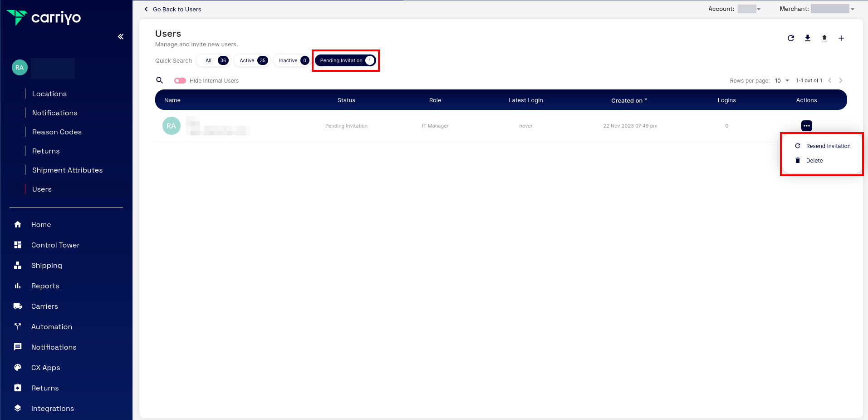
Task: Collapse the sidebar with double chevron icon
Action: [x=121, y=37]
